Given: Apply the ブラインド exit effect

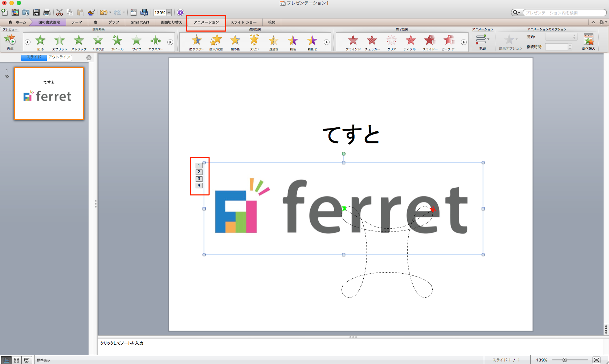Looking at the screenshot, I should pos(353,42).
